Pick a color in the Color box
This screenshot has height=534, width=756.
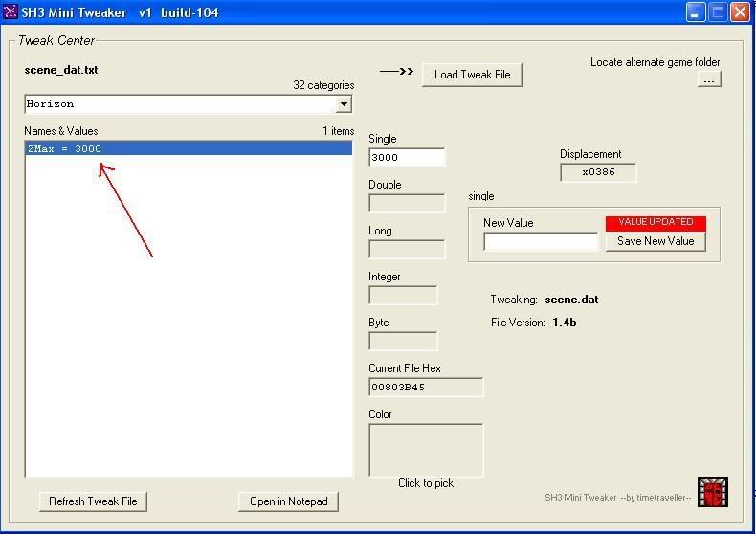coord(426,450)
